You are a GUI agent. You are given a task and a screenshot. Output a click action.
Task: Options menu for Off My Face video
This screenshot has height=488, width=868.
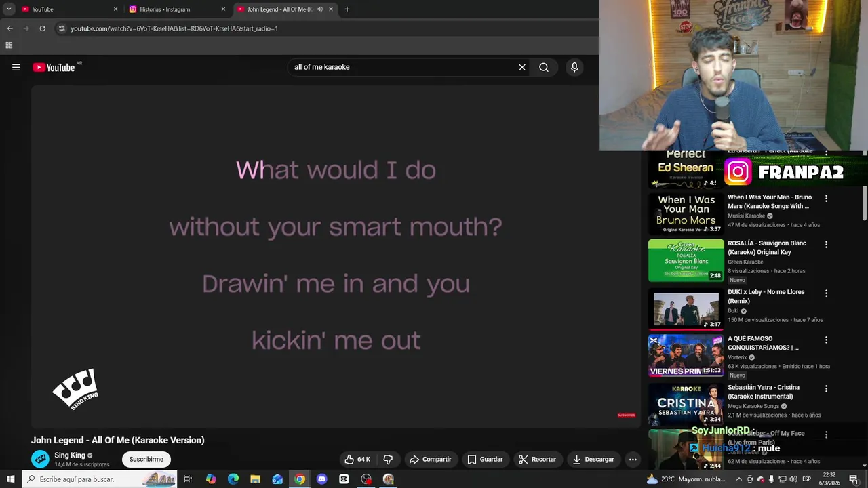pos(826,434)
